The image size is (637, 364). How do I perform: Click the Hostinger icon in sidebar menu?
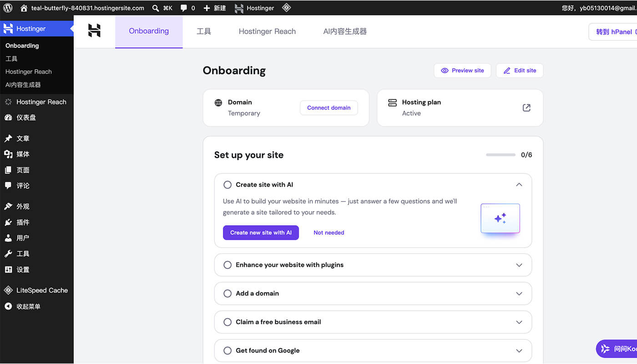click(x=8, y=29)
